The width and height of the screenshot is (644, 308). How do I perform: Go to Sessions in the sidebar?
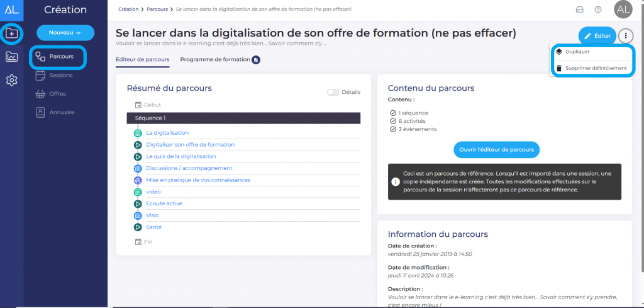tap(60, 75)
